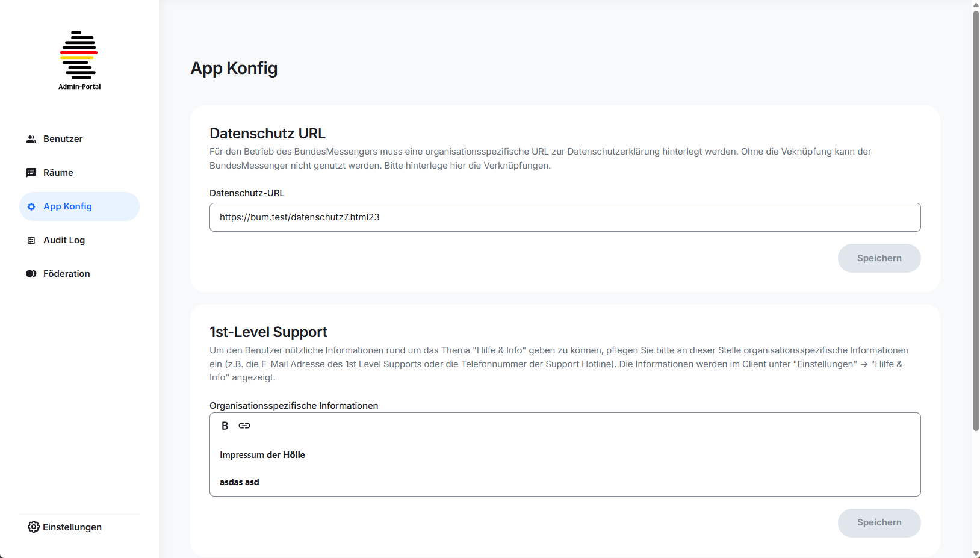
Task: Click the 'asdas asd' text line
Action: click(x=240, y=482)
